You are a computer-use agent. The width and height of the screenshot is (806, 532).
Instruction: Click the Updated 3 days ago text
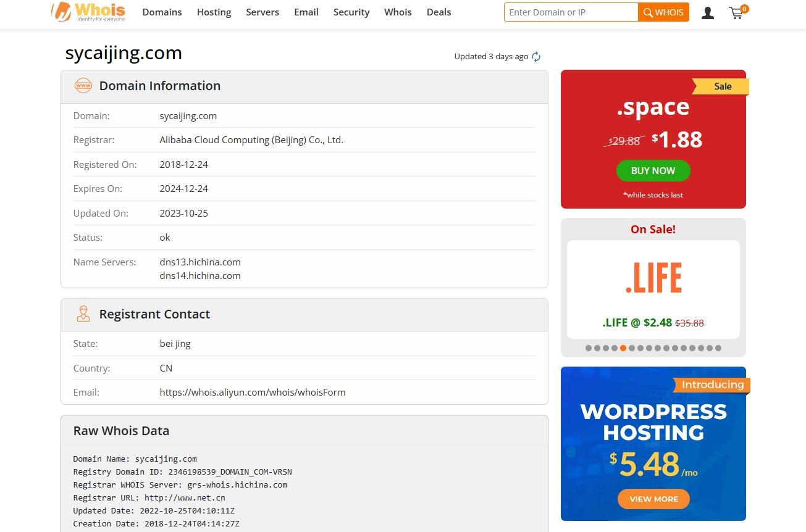(x=491, y=57)
